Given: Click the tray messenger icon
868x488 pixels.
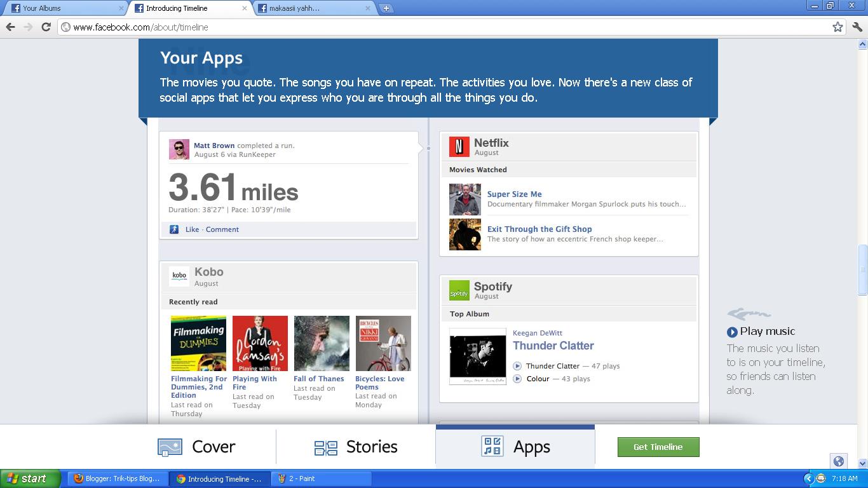Looking at the screenshot, I should pos(821,478).
